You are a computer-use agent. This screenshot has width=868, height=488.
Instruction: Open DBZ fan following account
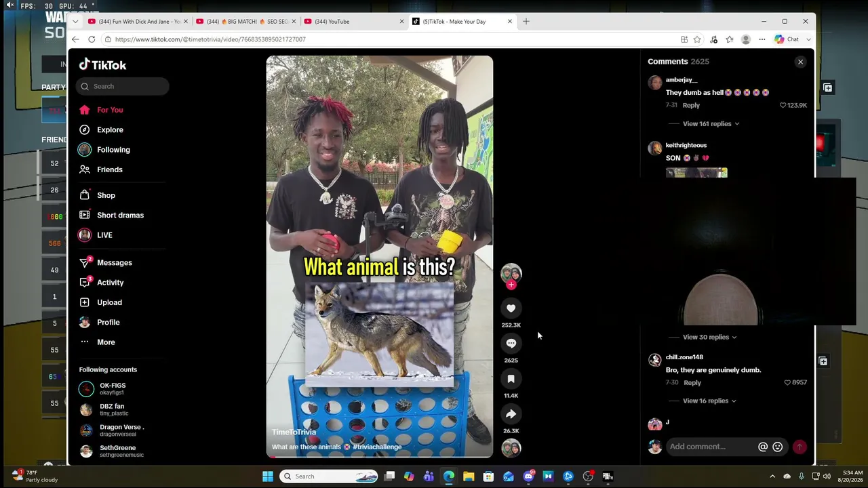[112, 409]
